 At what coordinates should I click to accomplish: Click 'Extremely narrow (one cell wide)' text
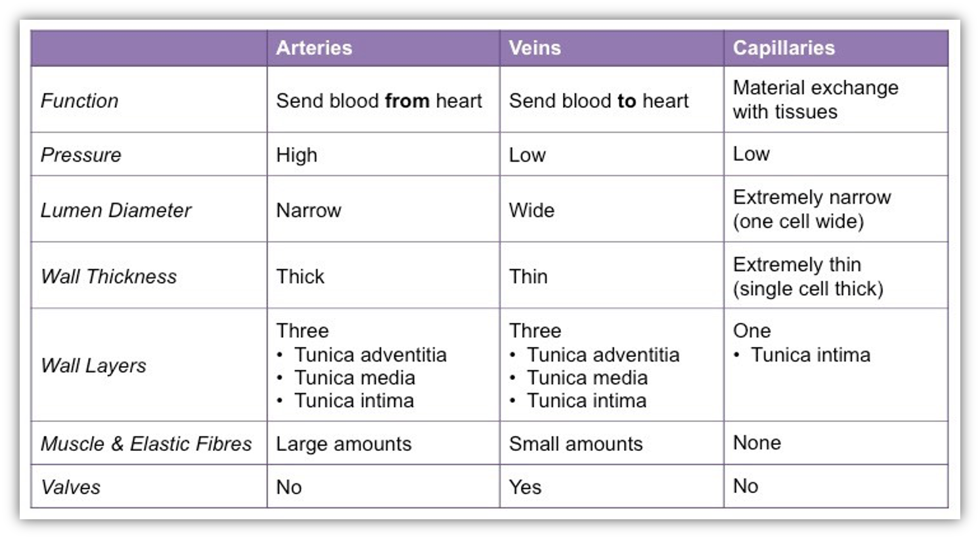(812, 209)
